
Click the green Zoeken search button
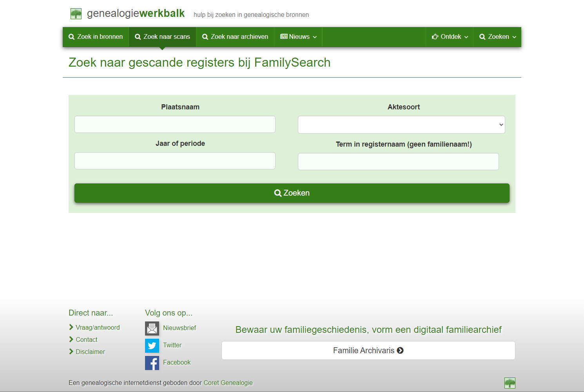tap(292, 193)
